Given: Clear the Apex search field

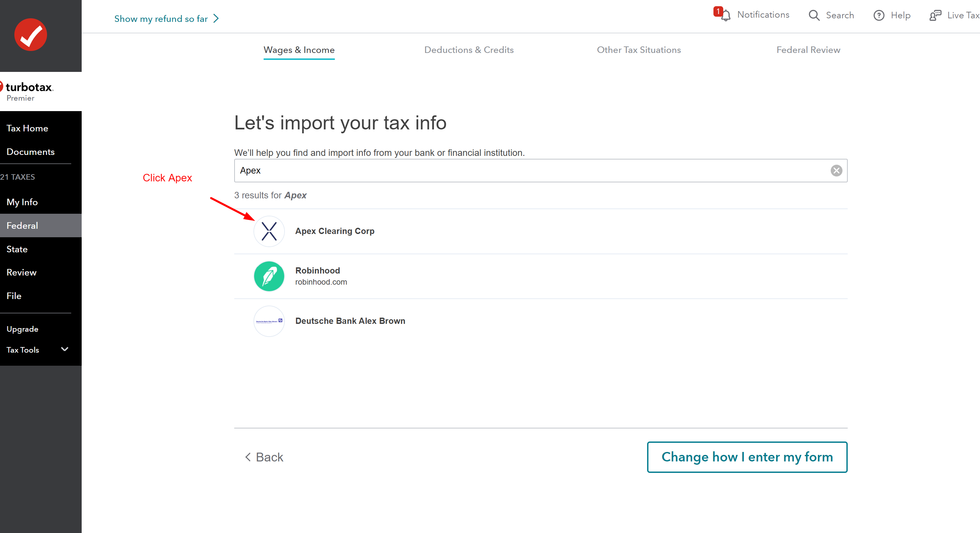Looking at the screenshot, I should pyautogui.click(x=836, y=171).
